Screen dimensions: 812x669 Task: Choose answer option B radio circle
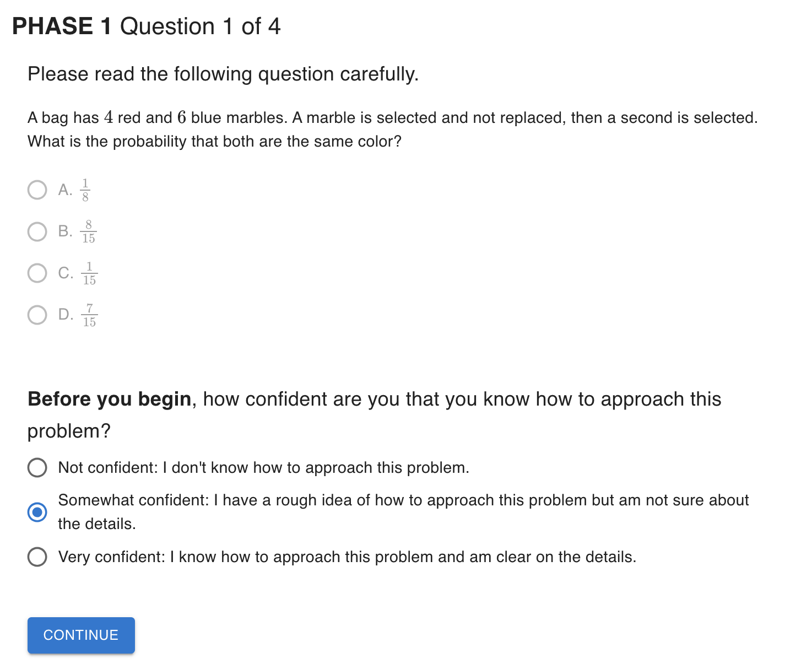tap(37, 231)
